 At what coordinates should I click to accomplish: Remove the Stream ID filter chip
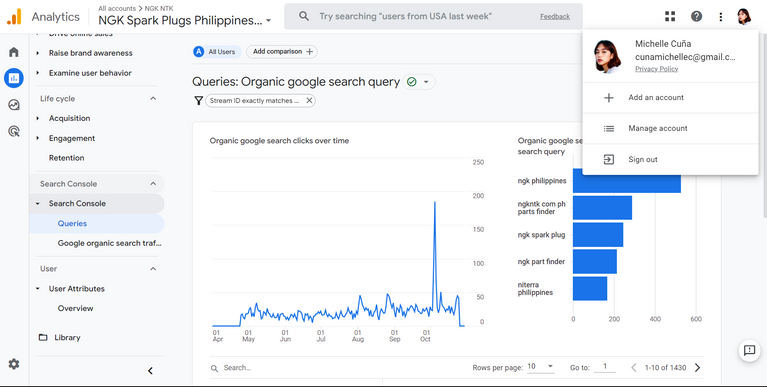(309, 100)
